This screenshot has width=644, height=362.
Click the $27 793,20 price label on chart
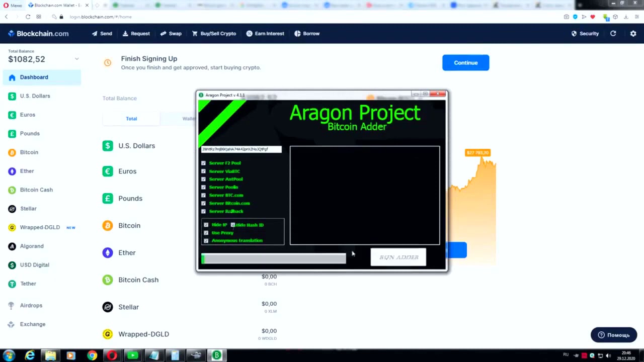pos(477,153)
